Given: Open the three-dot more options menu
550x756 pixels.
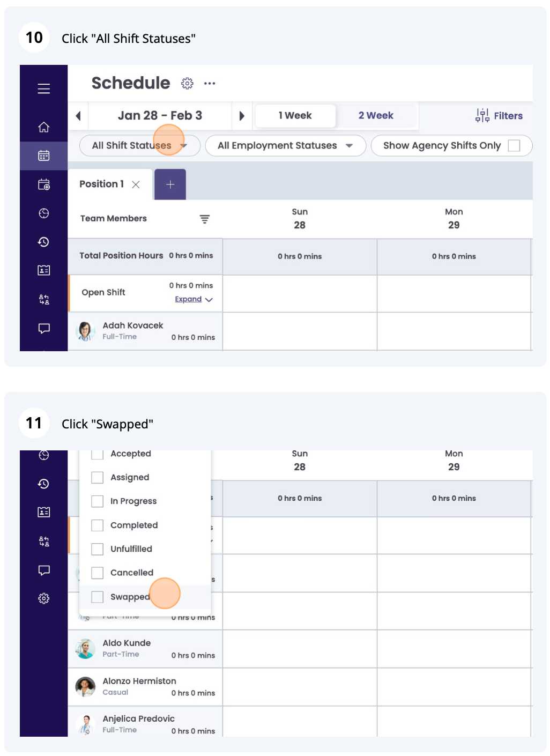Looking at the screenshot, I should (x=210, y=84).
